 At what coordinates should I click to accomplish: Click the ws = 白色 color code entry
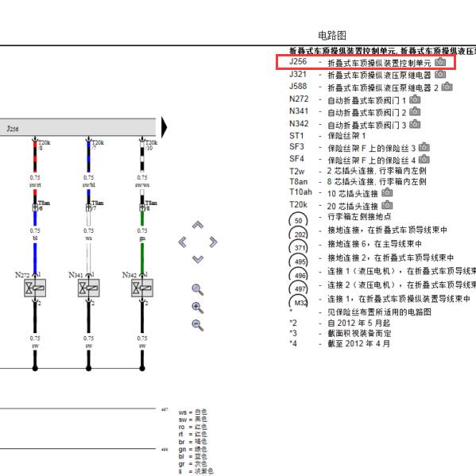[193, 412]
